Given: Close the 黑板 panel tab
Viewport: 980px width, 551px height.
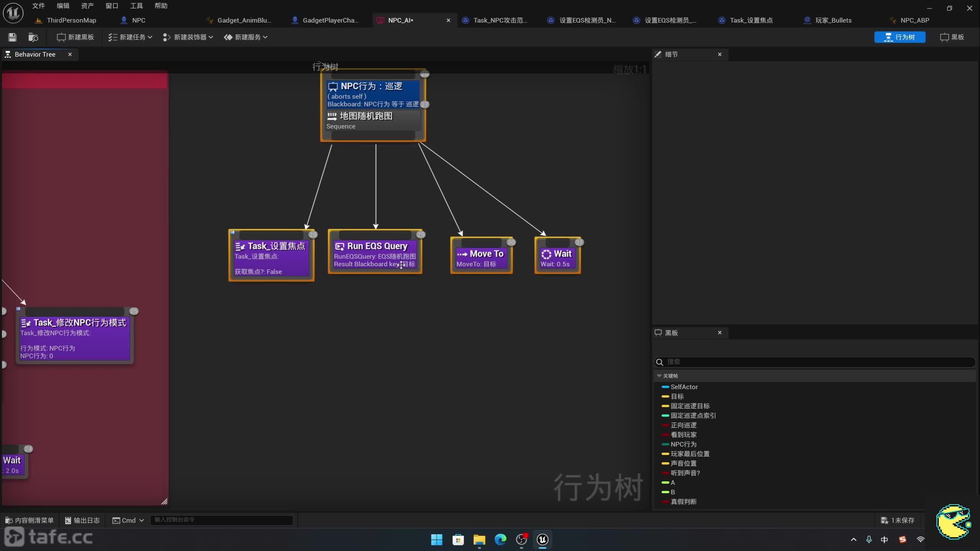Looking at the screenshot, I should pyautogui.click(x=720, y=333).
